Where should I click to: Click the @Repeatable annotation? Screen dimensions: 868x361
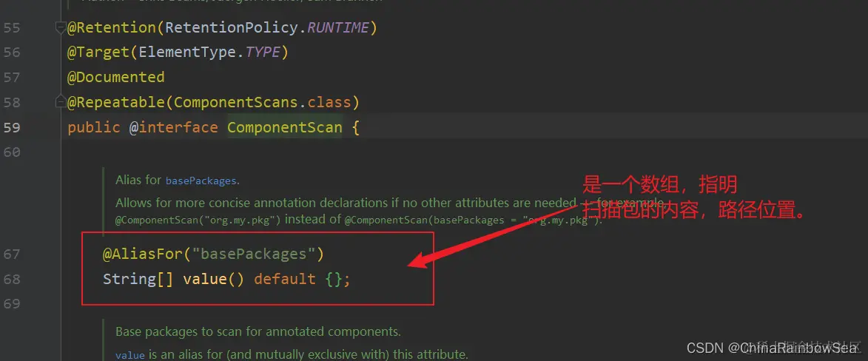click(115, 102)
